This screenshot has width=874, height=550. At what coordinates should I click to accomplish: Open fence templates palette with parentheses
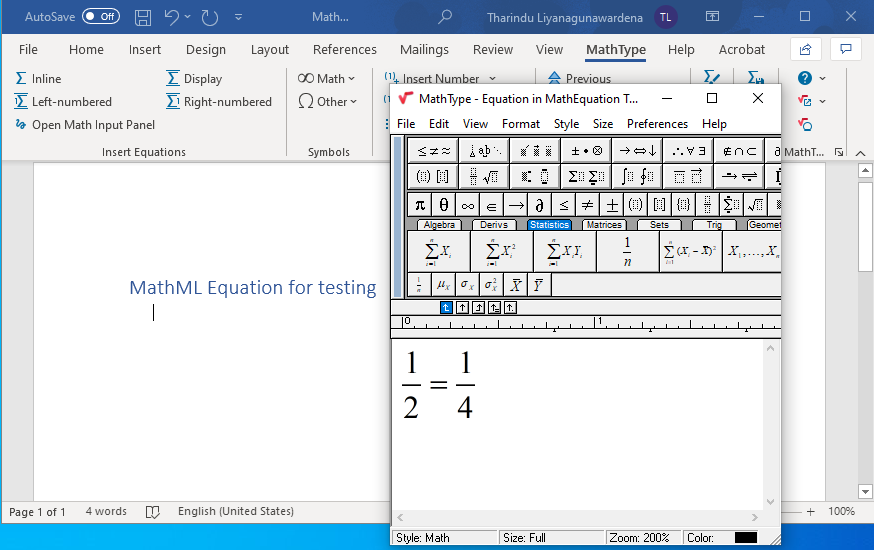click(433, 177)
